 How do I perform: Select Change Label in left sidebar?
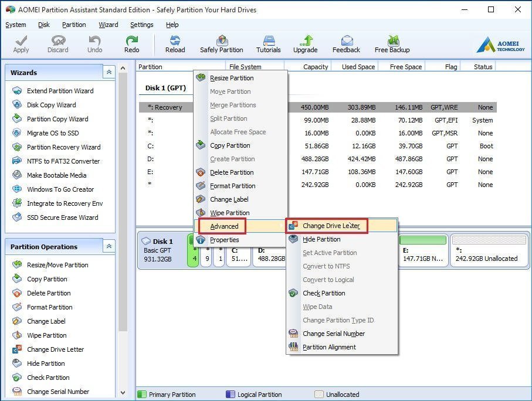pyautogui.click(x=46, y=321)
